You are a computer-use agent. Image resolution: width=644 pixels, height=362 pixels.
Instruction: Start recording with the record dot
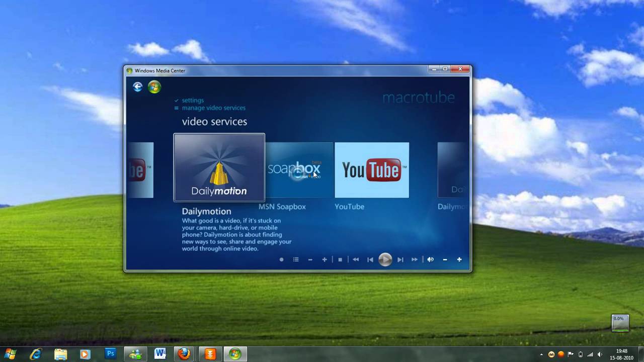point(282,259)
